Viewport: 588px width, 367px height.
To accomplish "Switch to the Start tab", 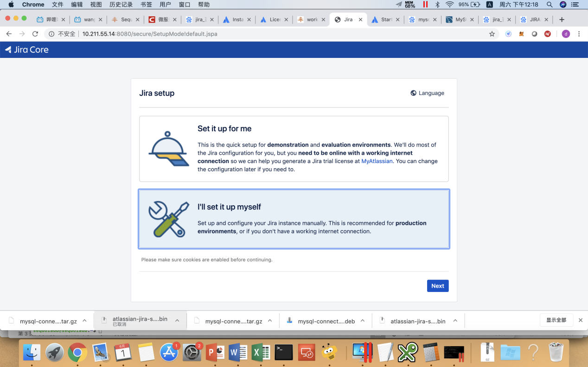I will 385,19.
